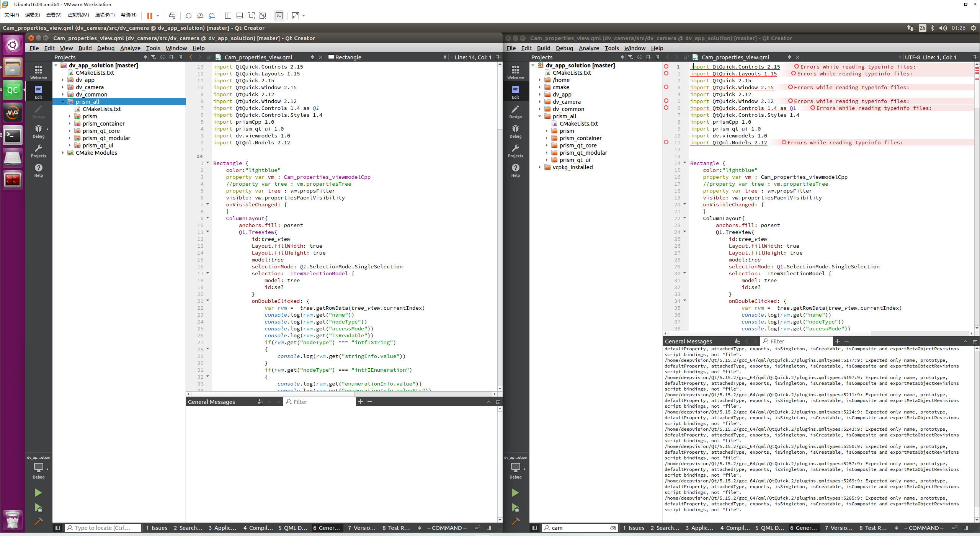
Task: Open the Projects view dropdown in left pane
Action: (145, 57)
